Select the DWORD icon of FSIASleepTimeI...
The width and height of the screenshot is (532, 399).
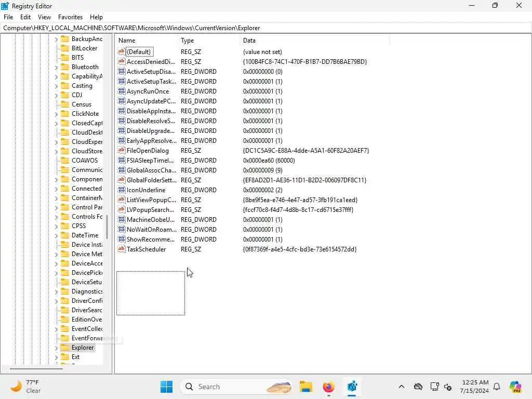[122, 160]
